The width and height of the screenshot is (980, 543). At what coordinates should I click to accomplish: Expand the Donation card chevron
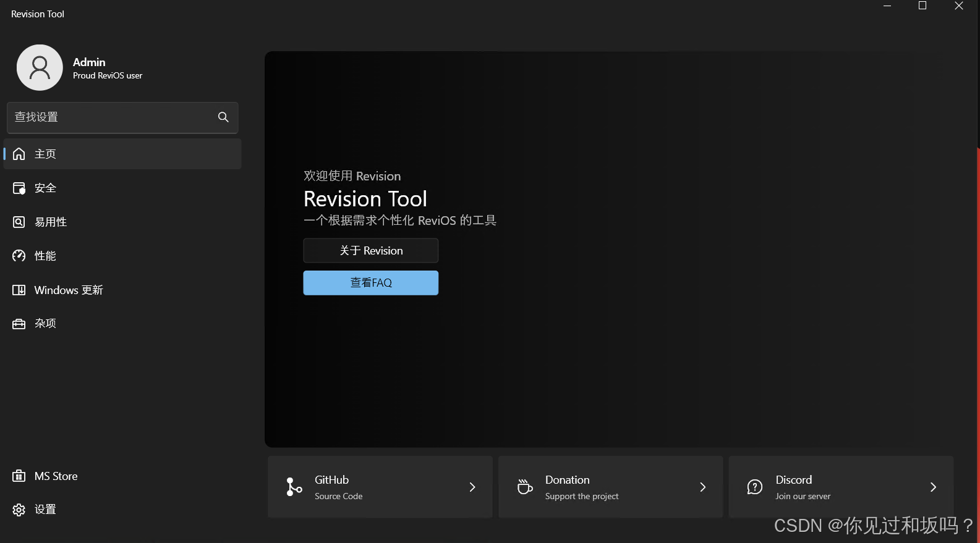(703, 487)
